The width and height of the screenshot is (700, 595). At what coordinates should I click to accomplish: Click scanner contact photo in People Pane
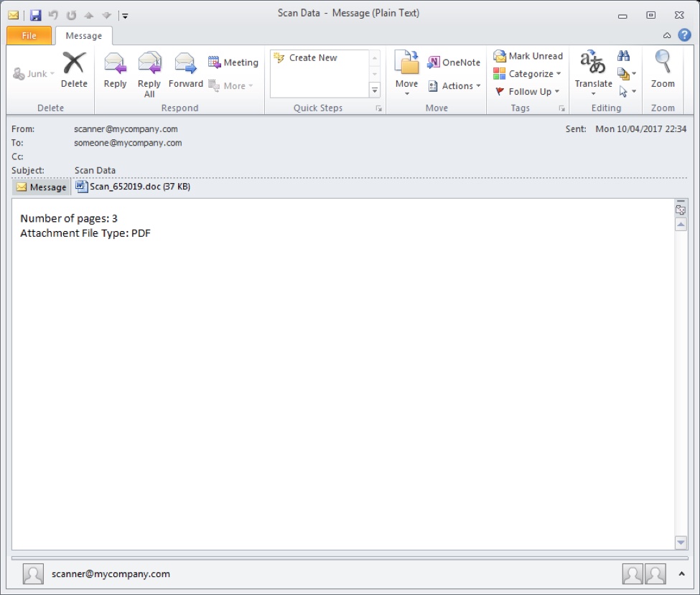pyautogui.click(x=33, y=574)
